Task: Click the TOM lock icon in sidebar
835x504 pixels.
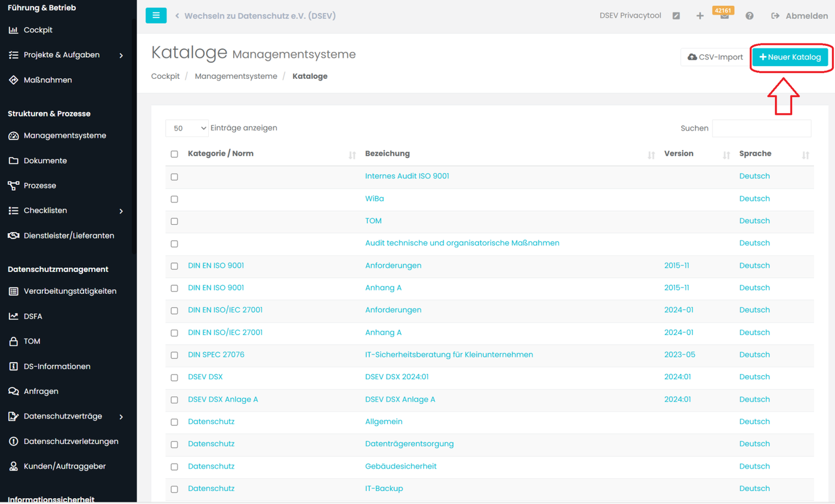Action: pos(13,342)
